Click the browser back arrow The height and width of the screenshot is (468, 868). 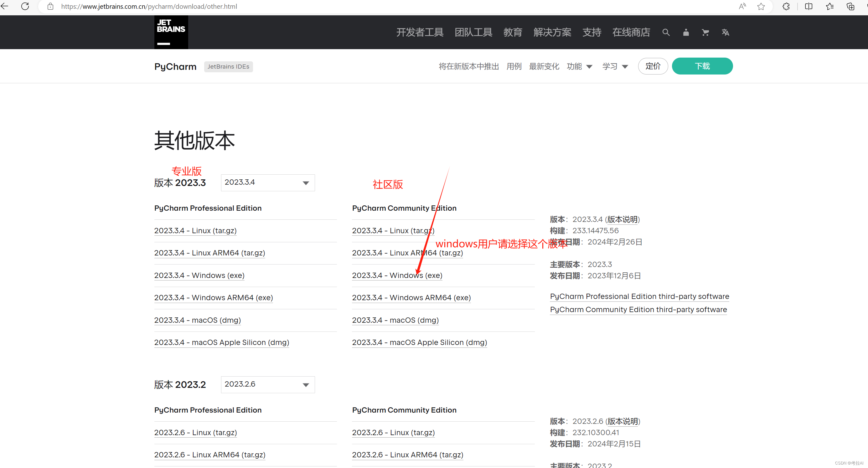coord(4,6)
